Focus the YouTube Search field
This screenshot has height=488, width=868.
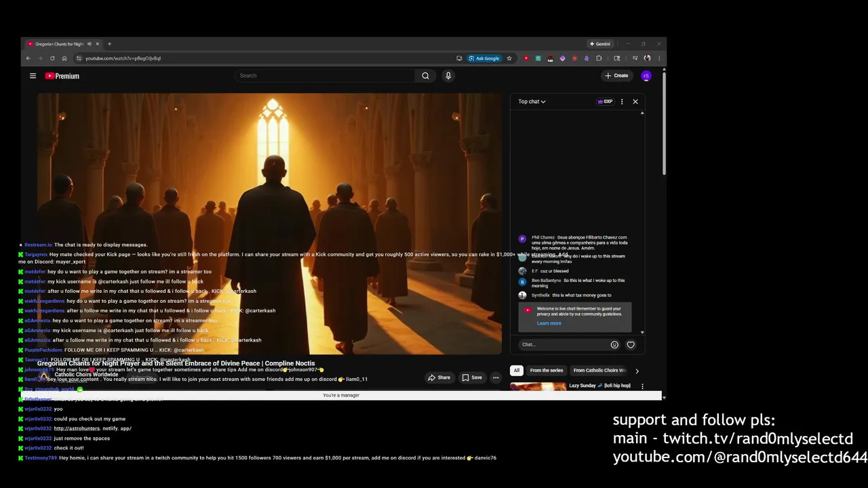(x=325, y=76)
